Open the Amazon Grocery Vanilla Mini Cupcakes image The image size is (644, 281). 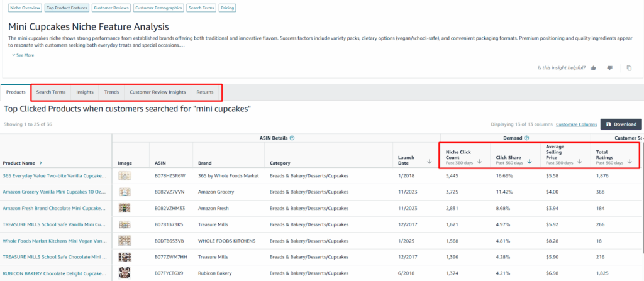click(125, 192)
